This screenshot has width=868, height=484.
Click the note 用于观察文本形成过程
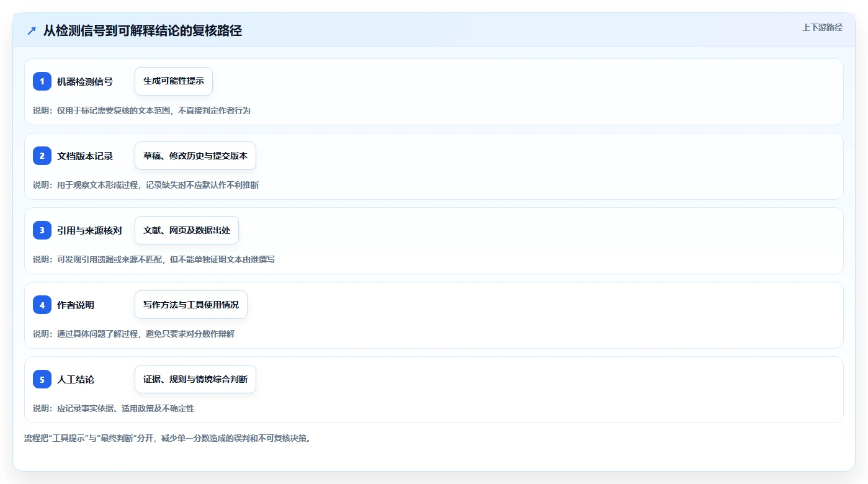[x=97, y=185]
